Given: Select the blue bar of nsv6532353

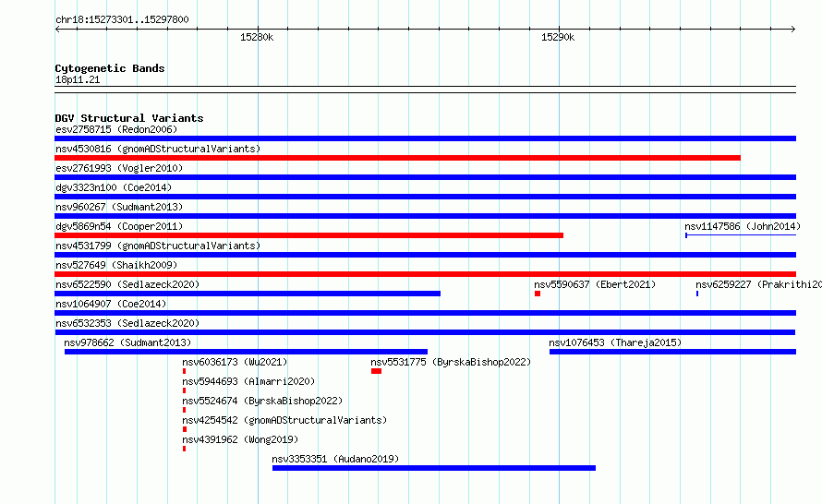Looking at the screenshot, I should [x=425, y=332].
